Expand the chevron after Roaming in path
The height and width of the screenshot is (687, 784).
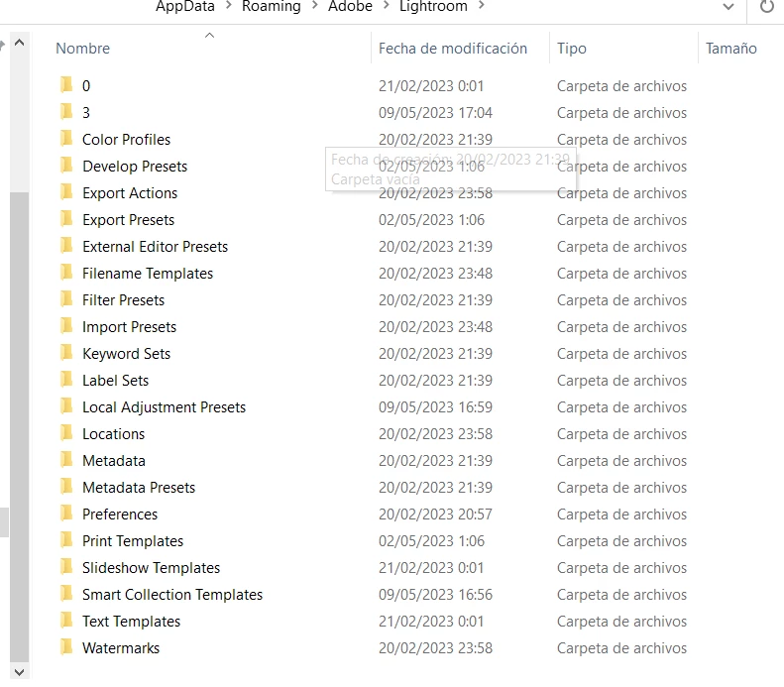pos(314,6)
